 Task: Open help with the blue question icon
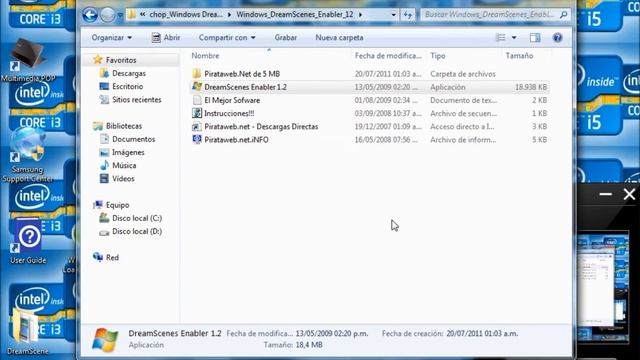point(557,38)
